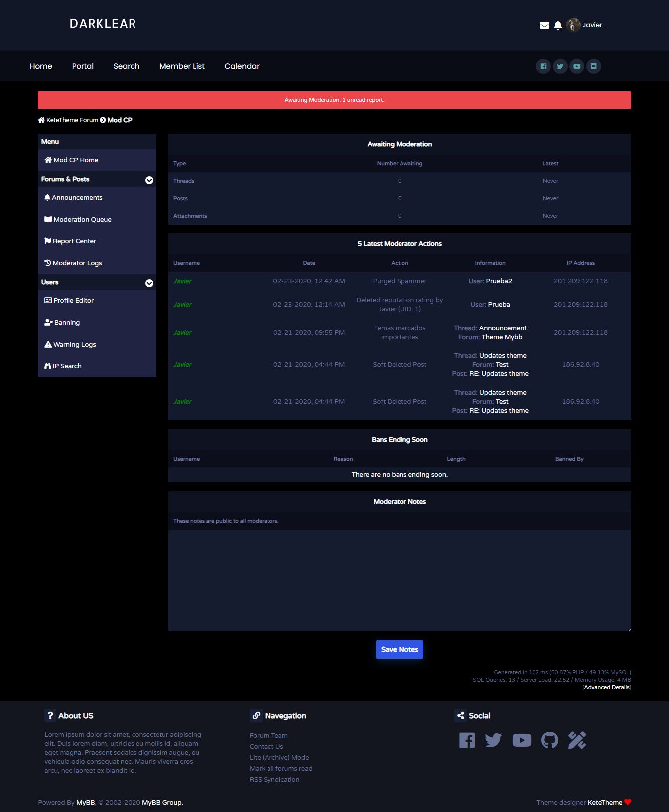The height and width of the screenshot is (812, 669).
Task: Go to Home in main navigation
Action: coord(41,66)
